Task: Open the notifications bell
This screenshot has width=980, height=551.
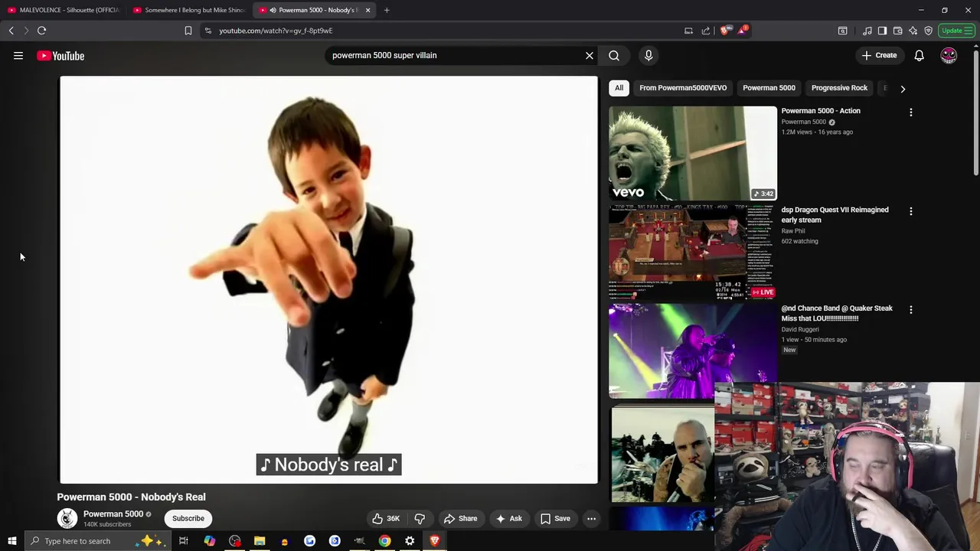Action: point(920,55)
